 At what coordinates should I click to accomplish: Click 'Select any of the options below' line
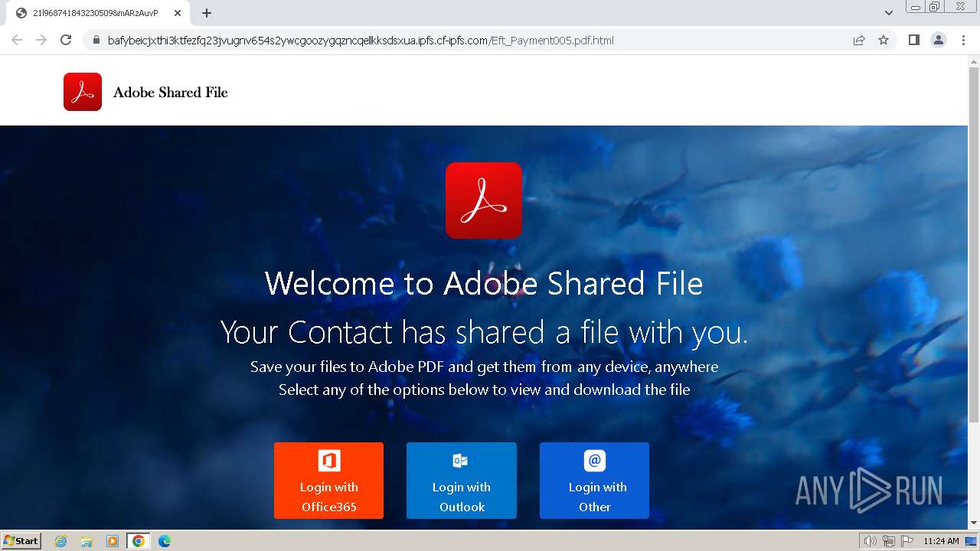[x=484, y=390]
